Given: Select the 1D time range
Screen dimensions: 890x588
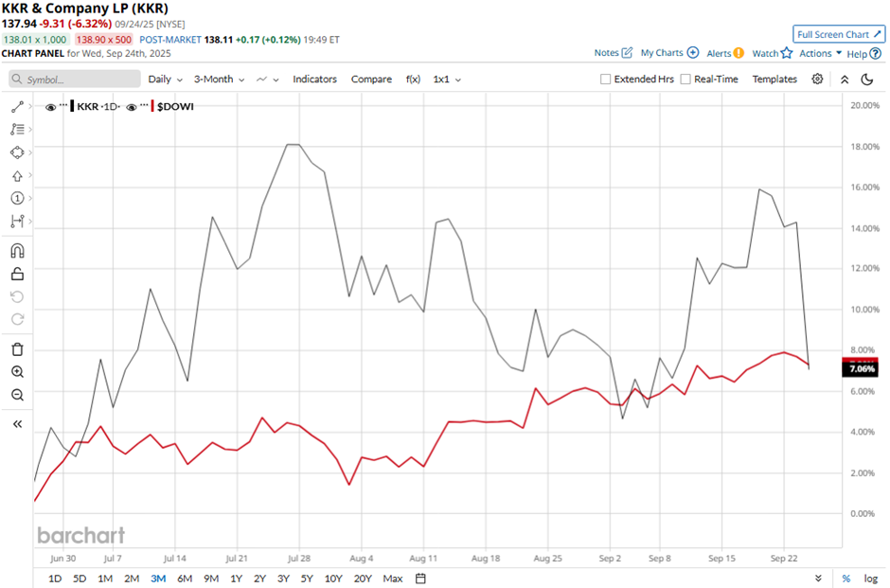Looking at the screenshot, I should tap(55, 579).
